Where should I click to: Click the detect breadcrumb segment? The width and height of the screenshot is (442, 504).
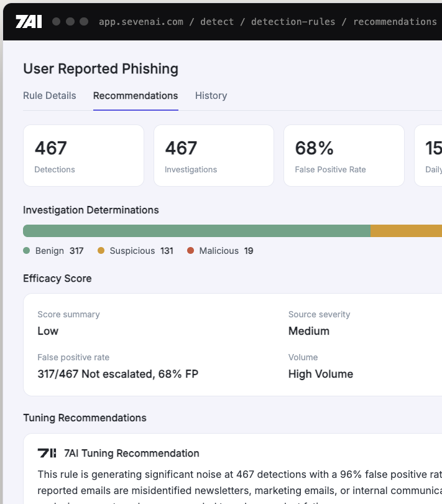(x=217, y=22)
